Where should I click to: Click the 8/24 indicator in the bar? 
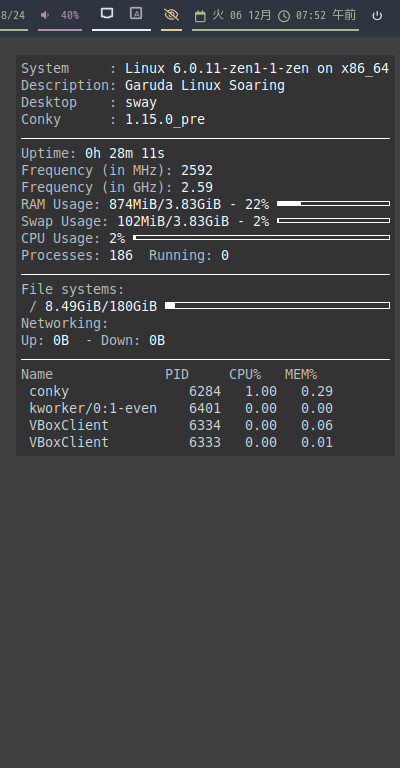pyautogui.click(x=12, y=15)
